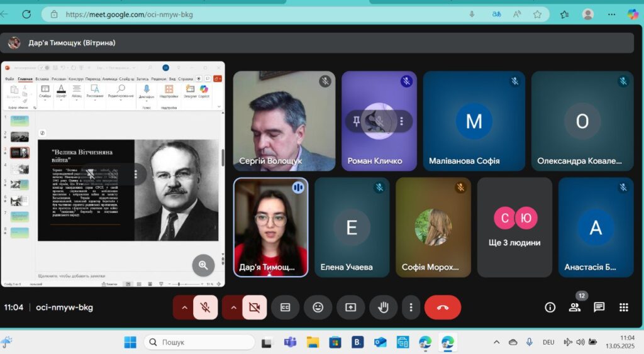Open options on Роман Кличко's tile
The width and height of the screenshot is (644, 354).
[402, 121]
